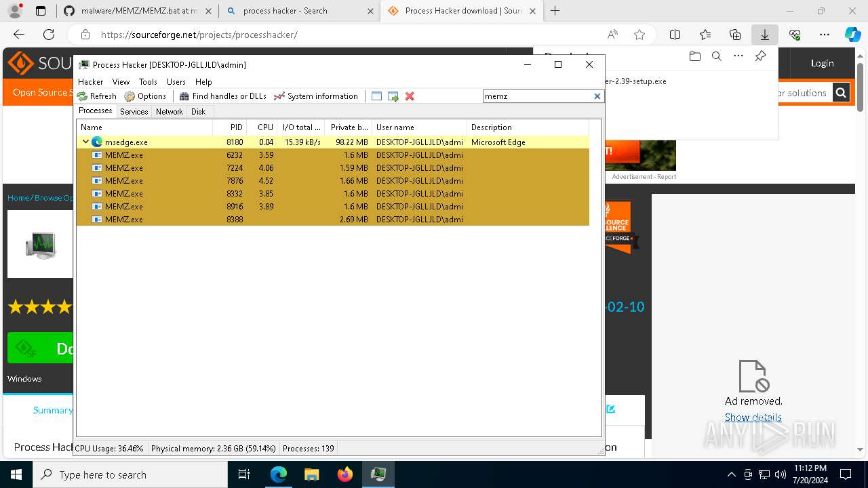This screenshot has width=868, height=488.
Task: Sort by the I/O total column header
Action: click(x=301, y=127)
